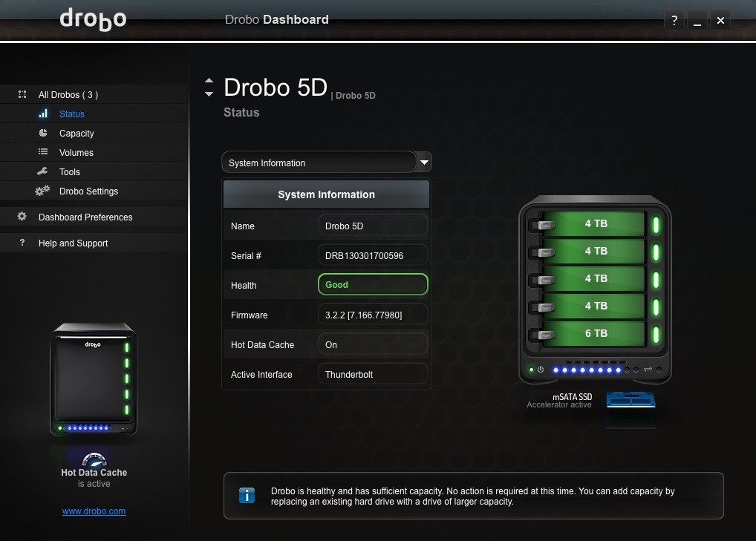Click the Dashboard Preferences gear icon
Screen dimensions: 756x541
[22, 216]
